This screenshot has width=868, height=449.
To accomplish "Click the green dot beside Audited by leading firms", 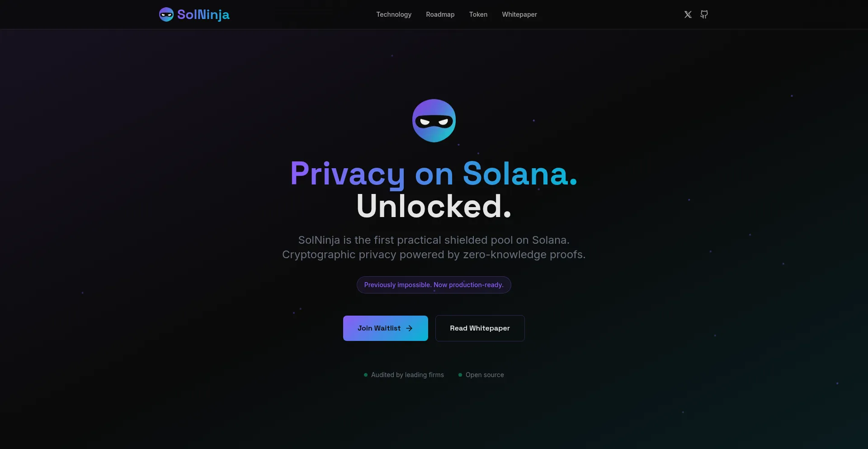I will tap(366, 375).
